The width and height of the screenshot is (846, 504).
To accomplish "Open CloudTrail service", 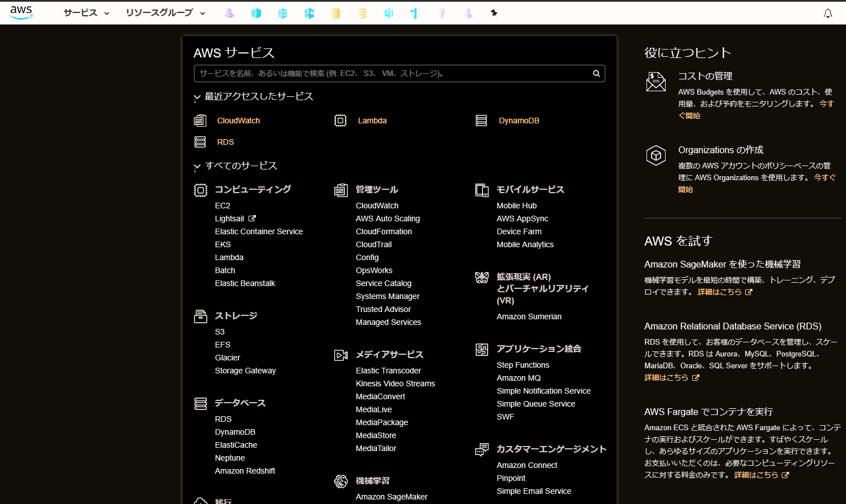I will (374, 244).
